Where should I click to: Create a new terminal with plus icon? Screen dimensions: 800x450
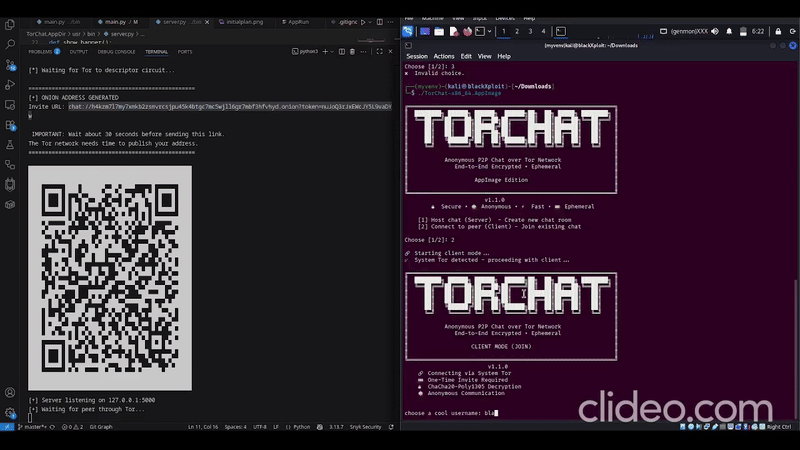point(325,52)
